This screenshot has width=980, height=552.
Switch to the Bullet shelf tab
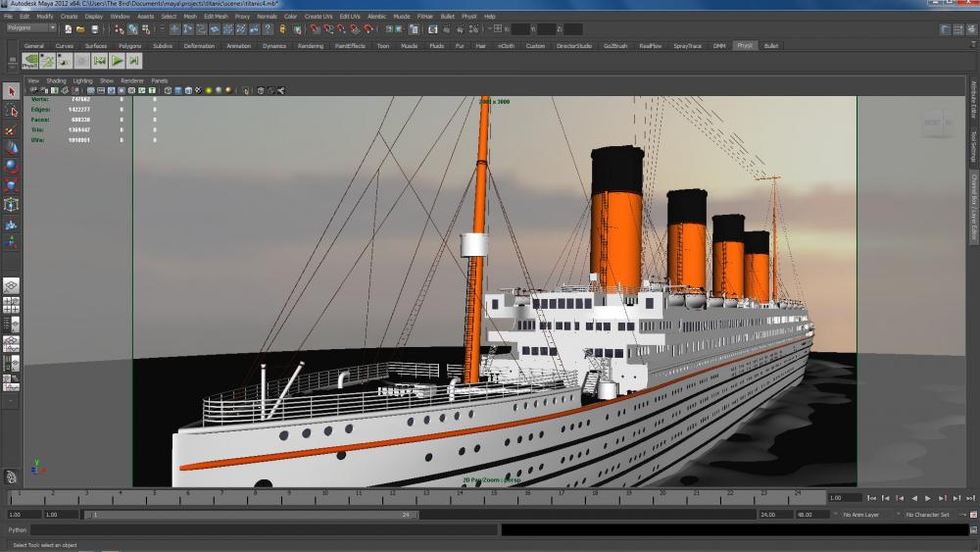(x=771, y=45)
